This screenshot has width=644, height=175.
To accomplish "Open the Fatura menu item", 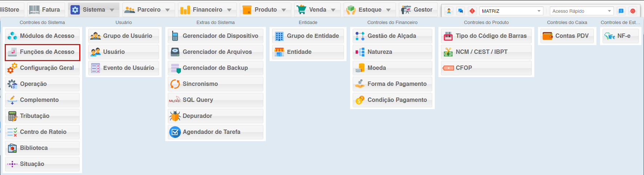I will 45,10.
